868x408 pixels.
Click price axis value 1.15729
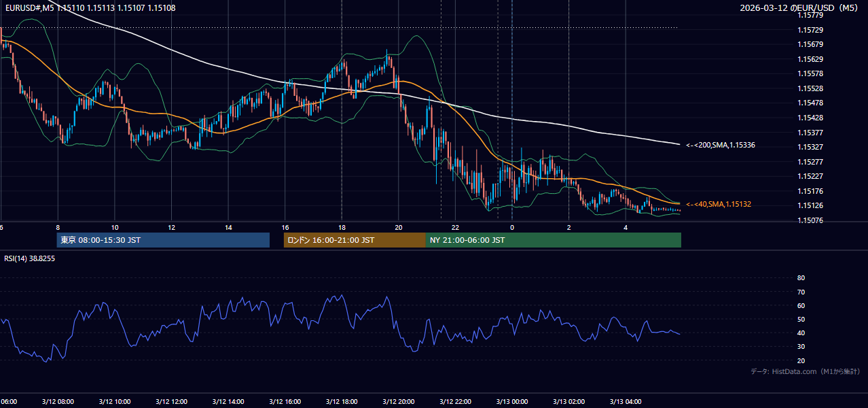pos(810,31)
